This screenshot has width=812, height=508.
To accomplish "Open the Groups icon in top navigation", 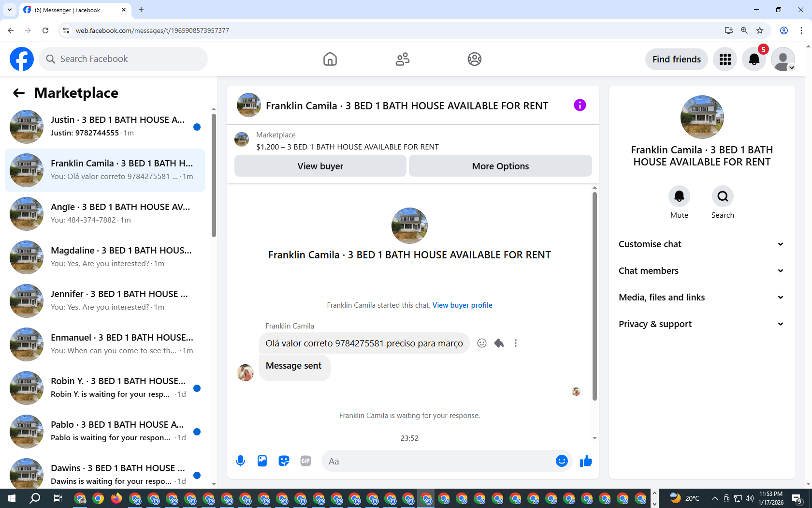I will (475, 59).
